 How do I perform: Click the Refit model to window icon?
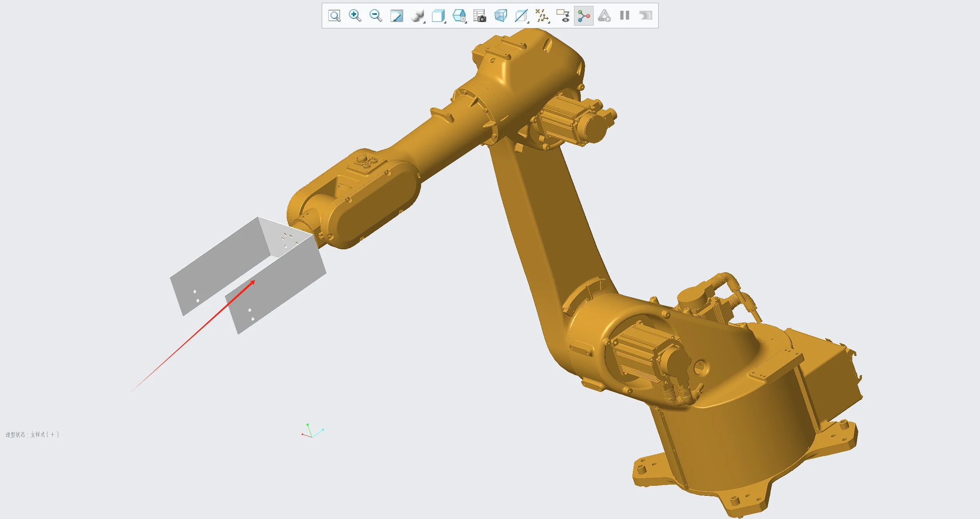(x=335, y=15)
